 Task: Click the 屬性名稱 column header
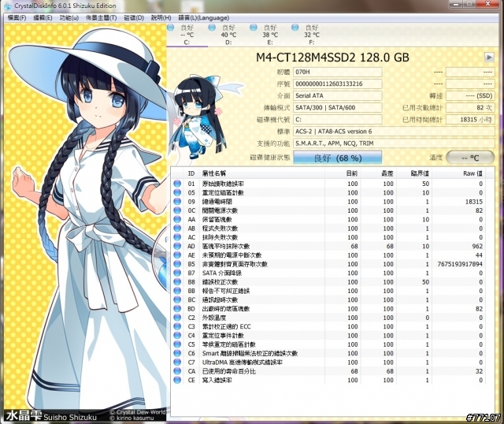click(x=262, y=173)
